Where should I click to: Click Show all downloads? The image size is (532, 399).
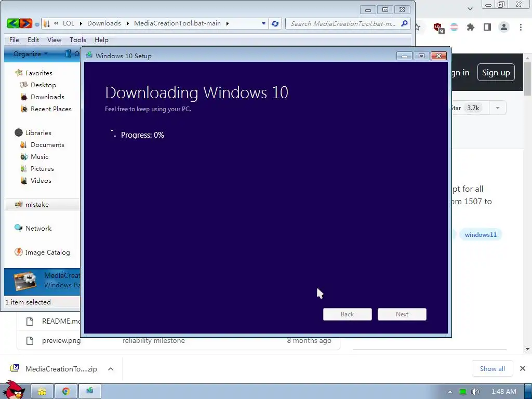coord(493,368)
